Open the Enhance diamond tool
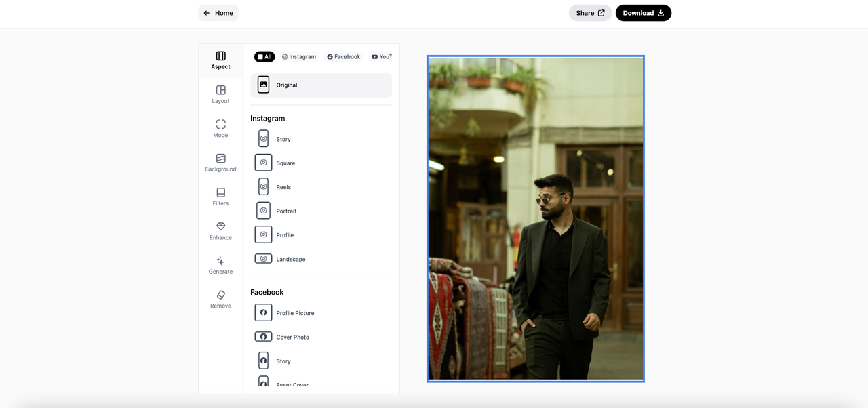Screen dimensions: 868x408 (220, 231)
